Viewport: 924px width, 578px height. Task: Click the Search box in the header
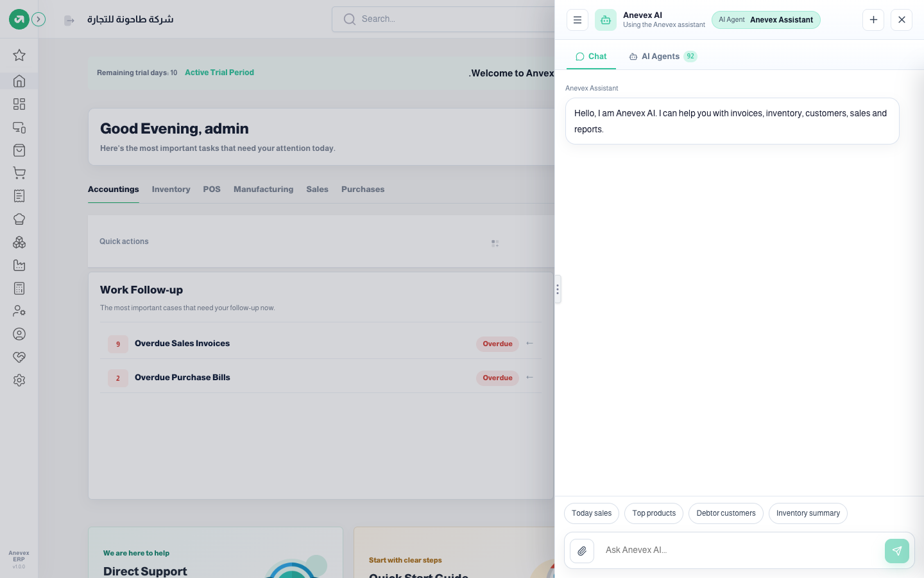[443, 19]
